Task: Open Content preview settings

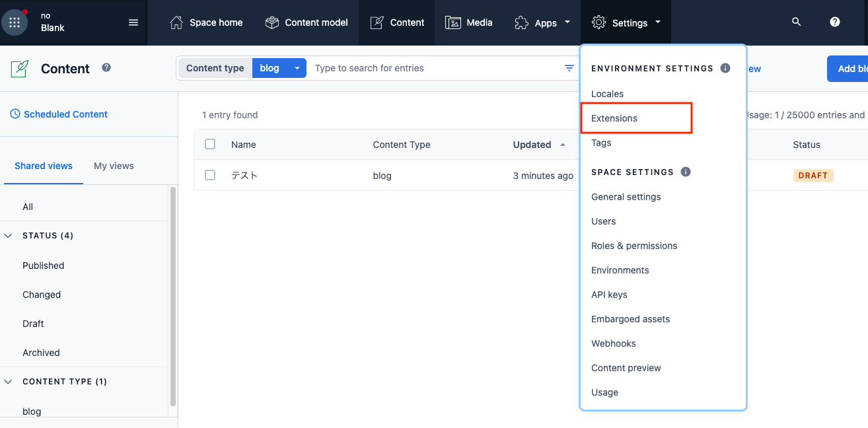Action: [626, 368]
